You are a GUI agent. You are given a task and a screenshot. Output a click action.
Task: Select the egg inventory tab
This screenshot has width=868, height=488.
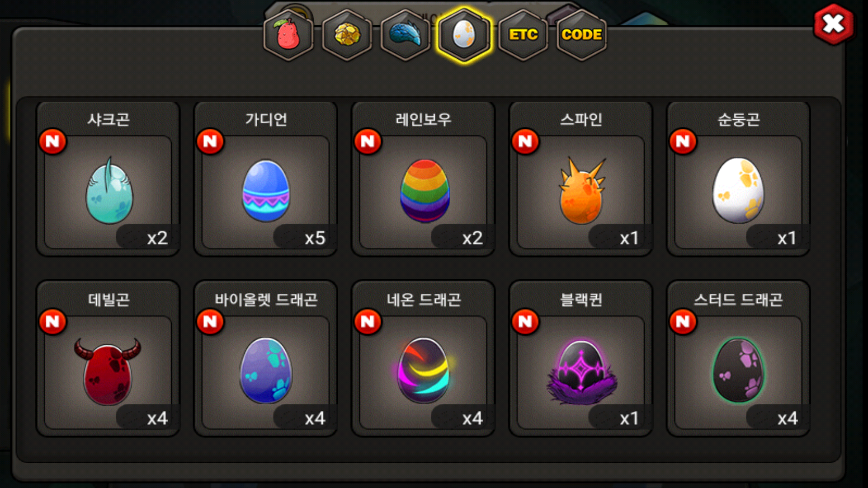click(x=464, y=35)
